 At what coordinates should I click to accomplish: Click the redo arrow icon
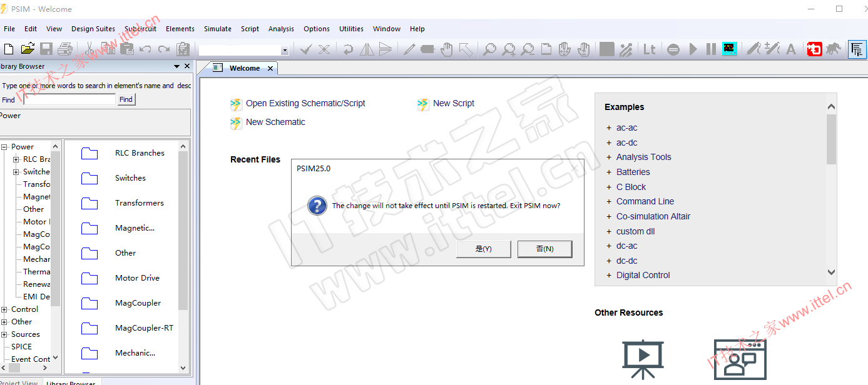[164, 49]
